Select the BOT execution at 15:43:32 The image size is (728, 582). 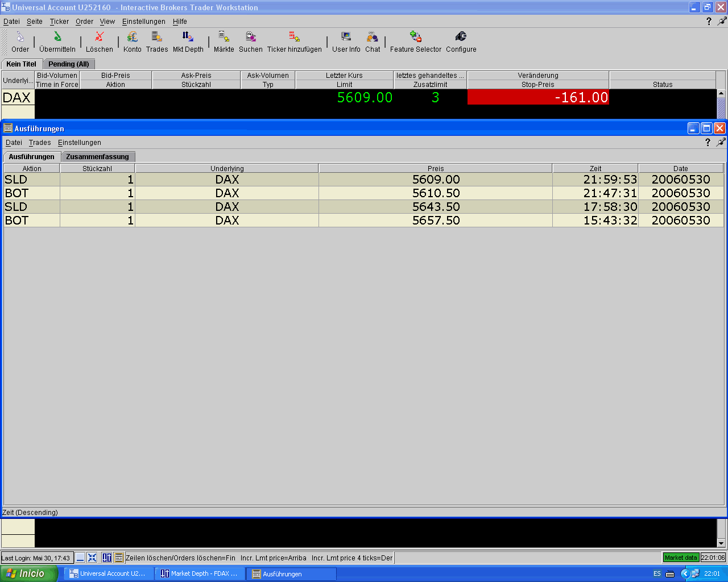(363, 221)
